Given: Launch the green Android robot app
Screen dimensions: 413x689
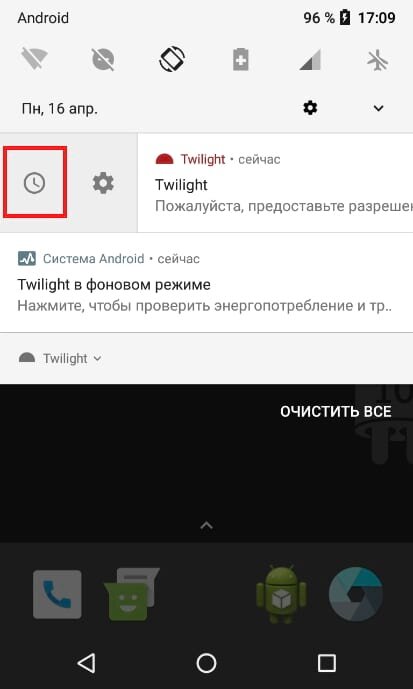Looking at the screenshot, I should point(281,594).
